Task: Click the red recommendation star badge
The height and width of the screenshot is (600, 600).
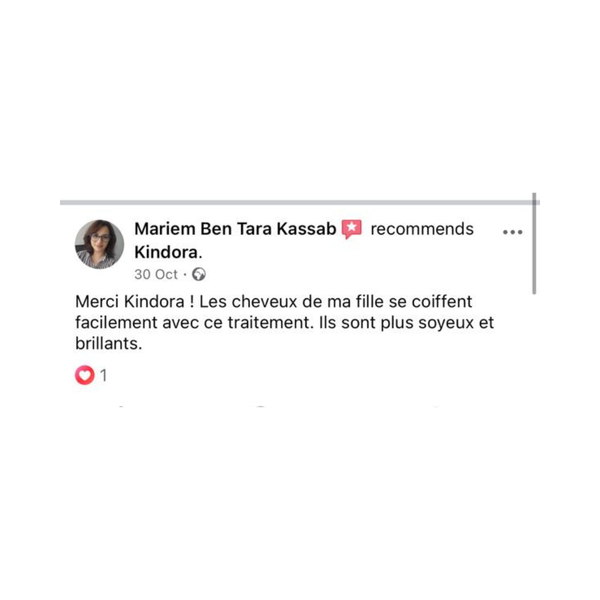Action: point(351,229)
